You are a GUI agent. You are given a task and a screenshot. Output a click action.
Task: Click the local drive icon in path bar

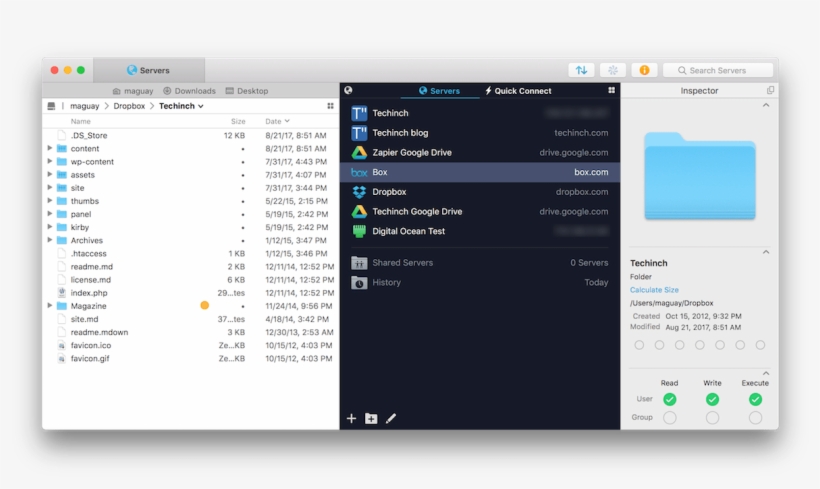click(51, 106)
